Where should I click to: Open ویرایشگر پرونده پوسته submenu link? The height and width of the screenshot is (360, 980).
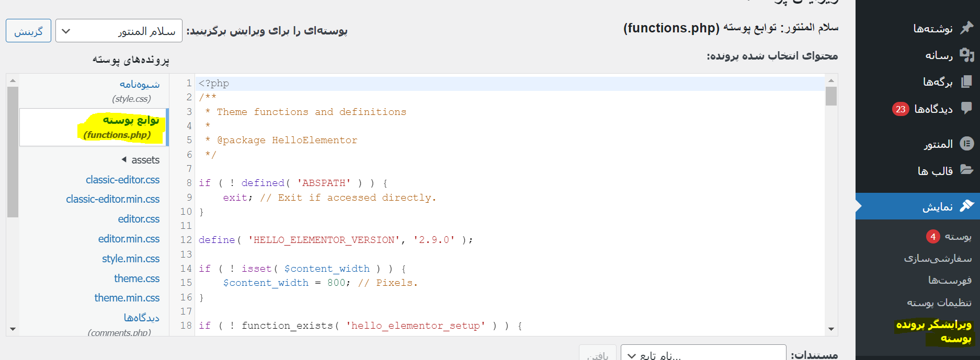coord(935,331)
